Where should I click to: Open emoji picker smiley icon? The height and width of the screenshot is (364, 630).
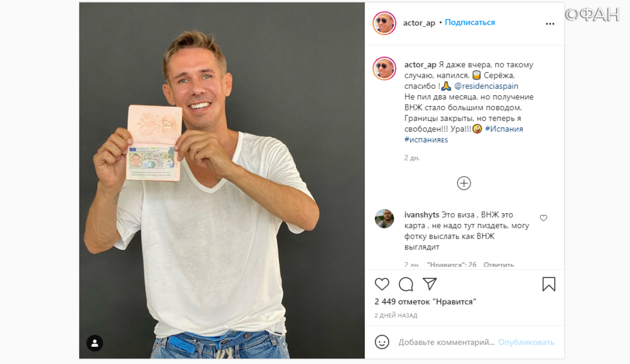(x=382, y=342)
